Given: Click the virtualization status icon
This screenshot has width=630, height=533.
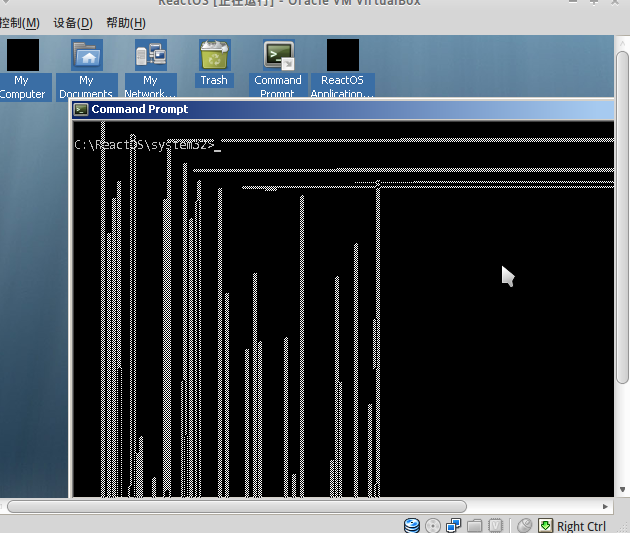Looking at the screenshot, I should click(495, 525).
